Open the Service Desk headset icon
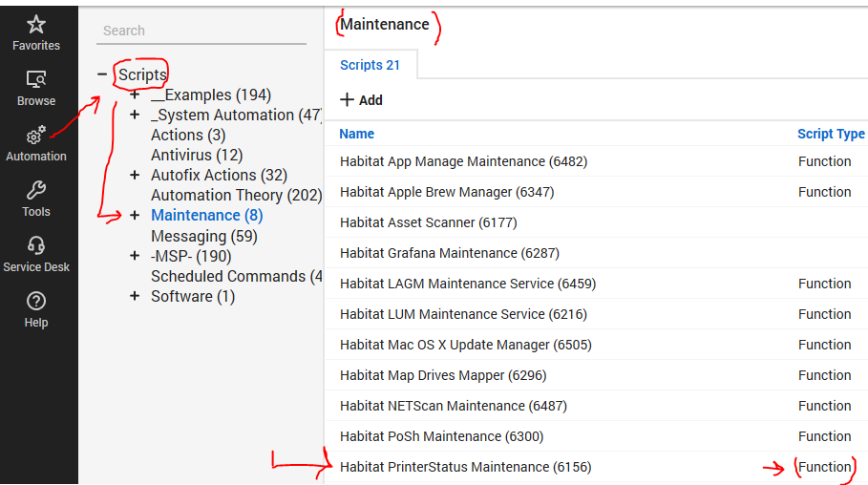Viewport: 868px width, 485px height. 36,246
